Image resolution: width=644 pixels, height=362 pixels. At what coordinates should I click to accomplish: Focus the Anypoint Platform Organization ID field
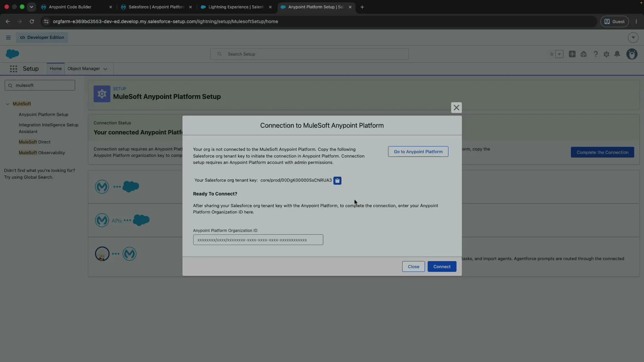click(x=258, y=240)
